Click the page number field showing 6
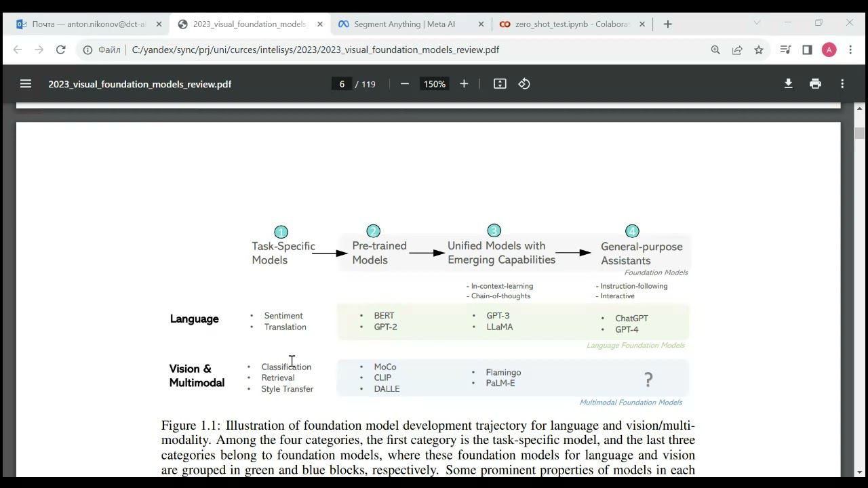Image resolution: width=868 pixels, height=488 pixels. pyautogui.click(x=342, y=84)
